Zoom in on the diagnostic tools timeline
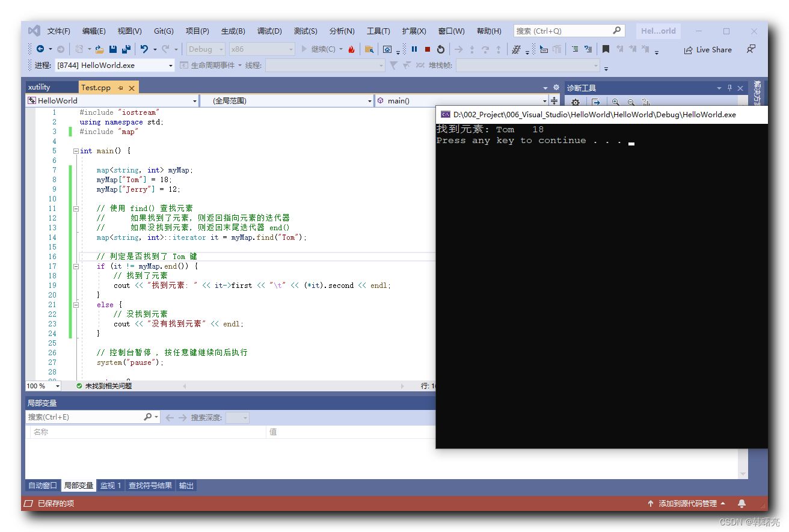The width and height of the screenshot is (789, 532). (x=616, y=102)
